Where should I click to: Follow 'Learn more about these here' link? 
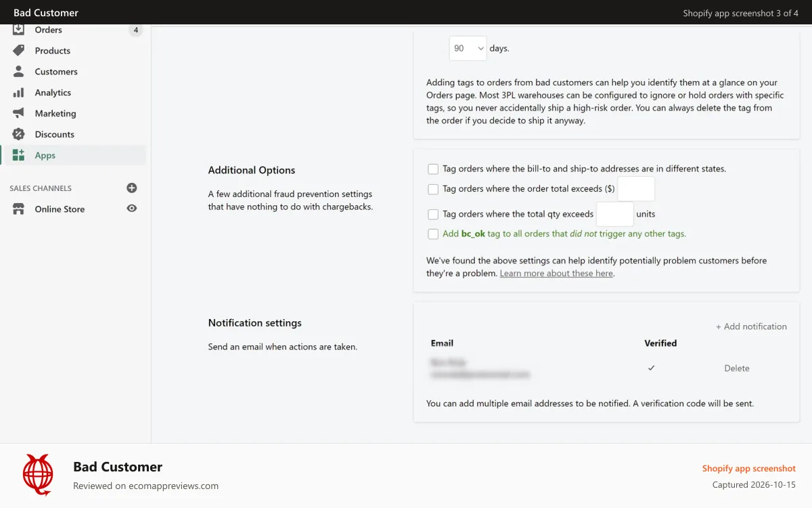coord(556,274)
